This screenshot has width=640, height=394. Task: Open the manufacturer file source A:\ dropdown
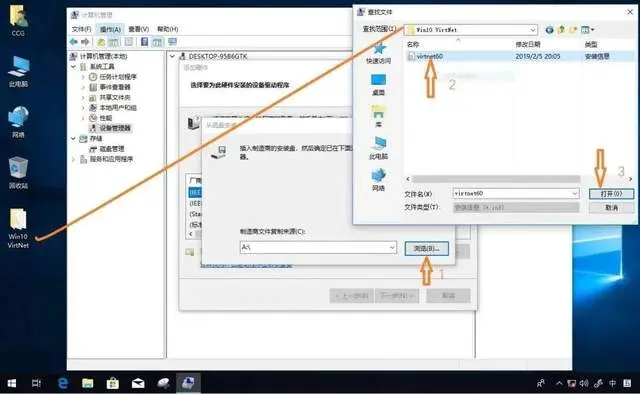392,247
